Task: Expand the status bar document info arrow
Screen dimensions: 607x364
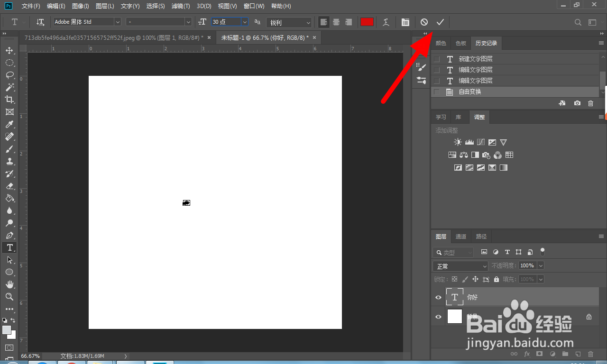Action: (x=126, y=356)
